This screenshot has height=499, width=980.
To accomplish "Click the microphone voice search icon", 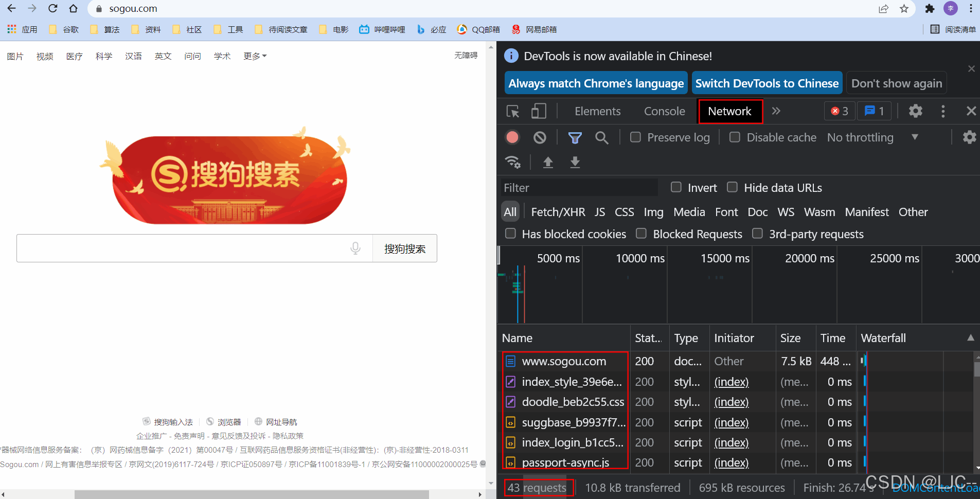I will 355,248.
